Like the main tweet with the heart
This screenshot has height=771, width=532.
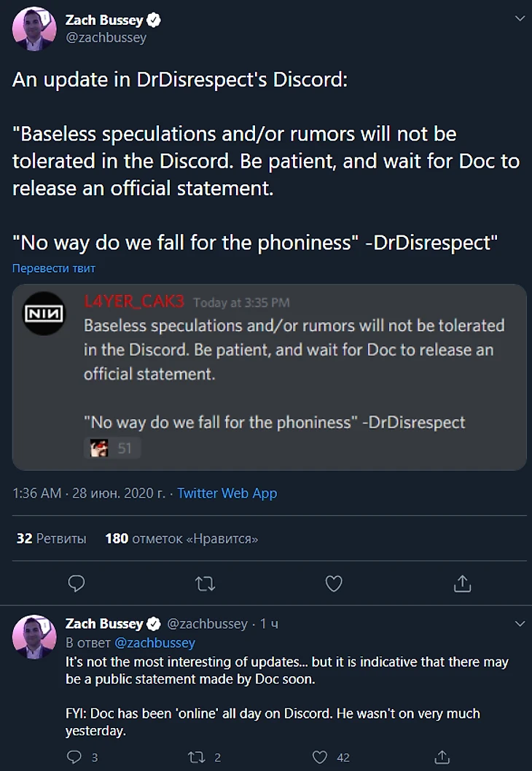pyautogui.click(x=333, y=583)
